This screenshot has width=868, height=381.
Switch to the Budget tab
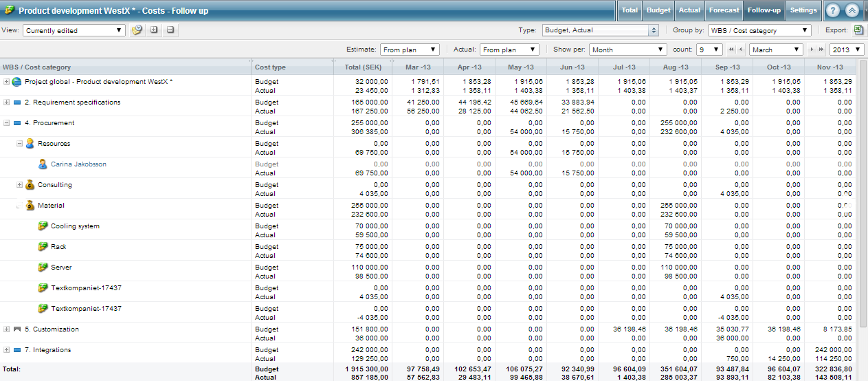point(658,10)
